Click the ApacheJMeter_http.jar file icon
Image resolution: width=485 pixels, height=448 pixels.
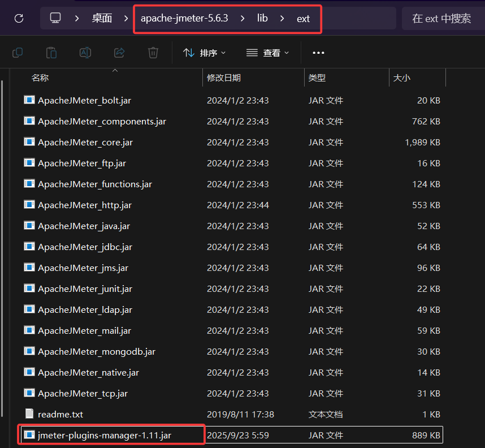point(29,205)
